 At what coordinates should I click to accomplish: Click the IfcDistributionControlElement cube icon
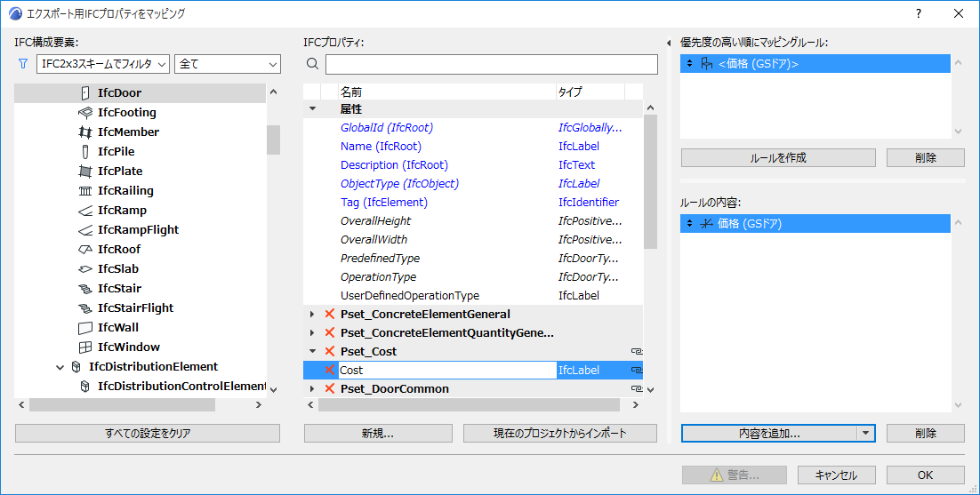click(x=85, y=387)
